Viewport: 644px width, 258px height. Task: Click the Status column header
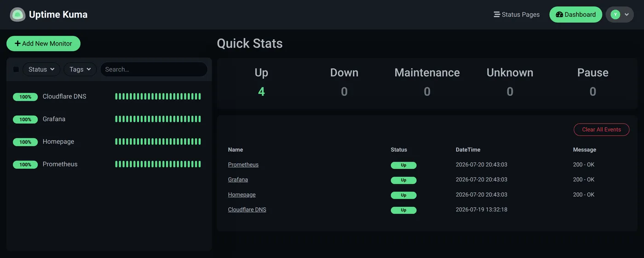tap(399, 150)
